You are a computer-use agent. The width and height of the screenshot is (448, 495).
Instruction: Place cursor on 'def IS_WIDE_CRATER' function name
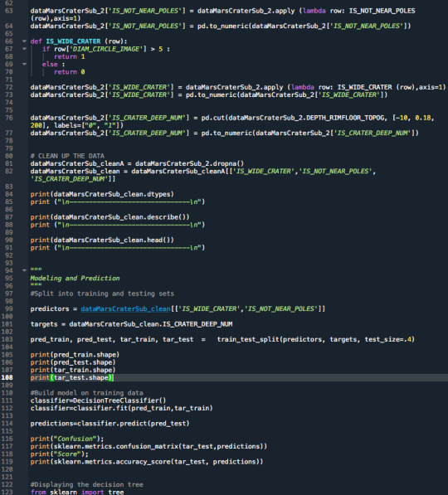click(73, 41)
